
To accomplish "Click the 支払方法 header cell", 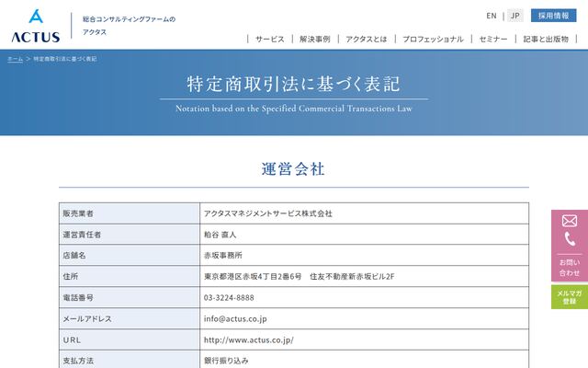I will pyautogui.click(x=130, y=360).
